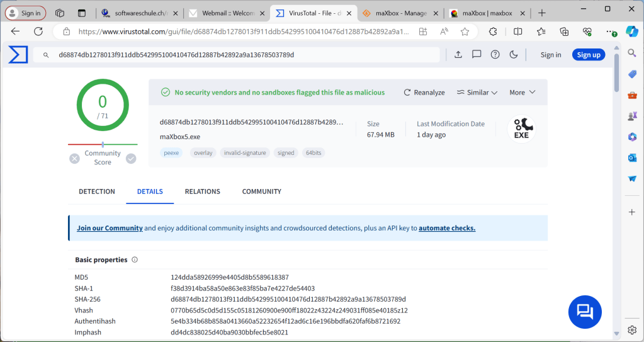Click the blue Sign up button
The image size is (644, 342).
pyautogui.click(x=589, y=55)
